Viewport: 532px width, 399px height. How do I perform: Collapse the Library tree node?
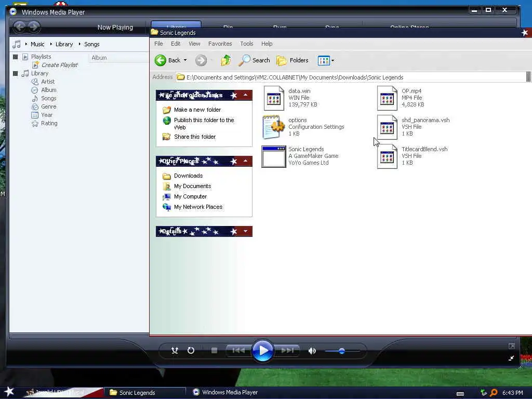(x=15, y=73)
